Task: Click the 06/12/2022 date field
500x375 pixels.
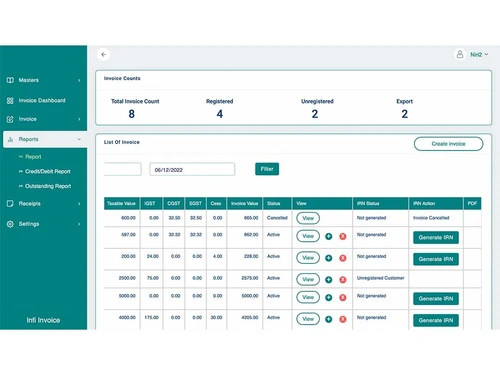Action: (x=192, y=169)
